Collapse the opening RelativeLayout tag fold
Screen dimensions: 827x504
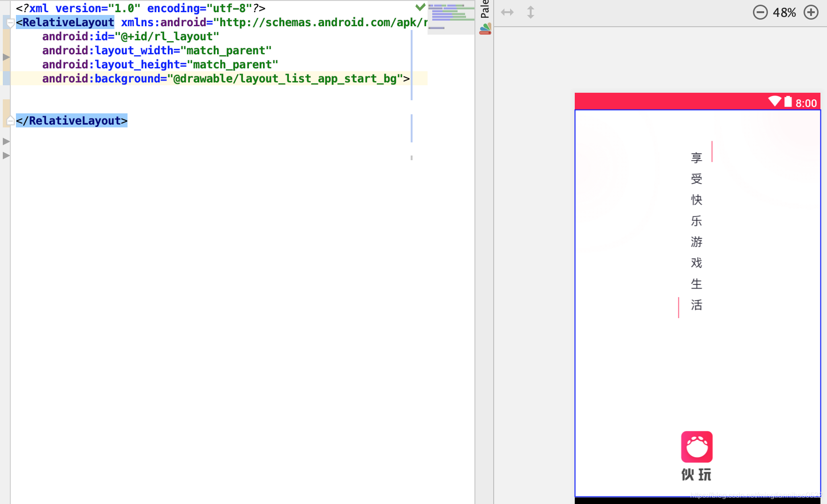10,23
